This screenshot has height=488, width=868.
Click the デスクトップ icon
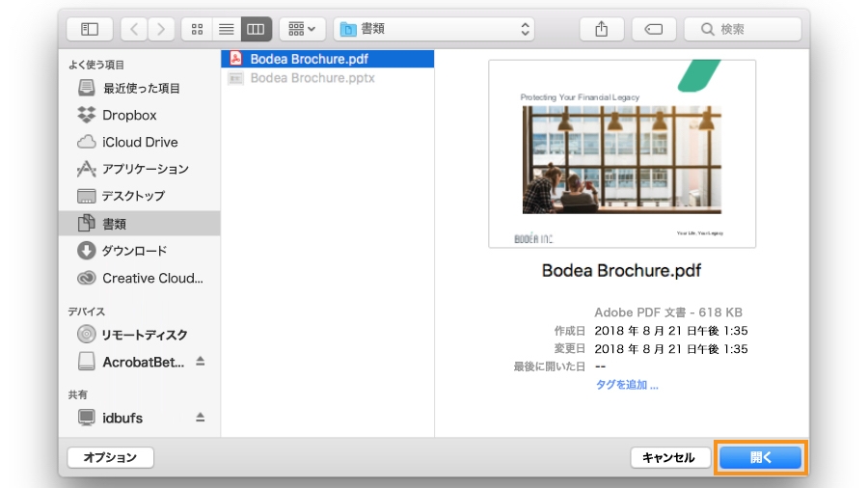tap(87, 196)
